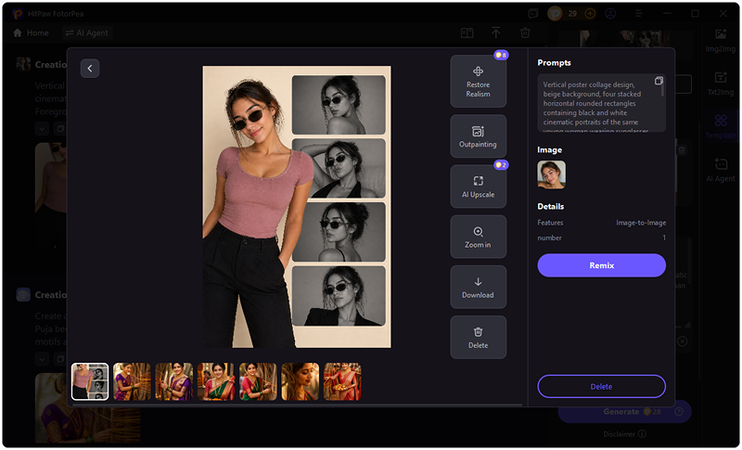Click the help question mark next to Generate
The height and width of the screenshot is (450, 742).
click(x=679, y=412)
